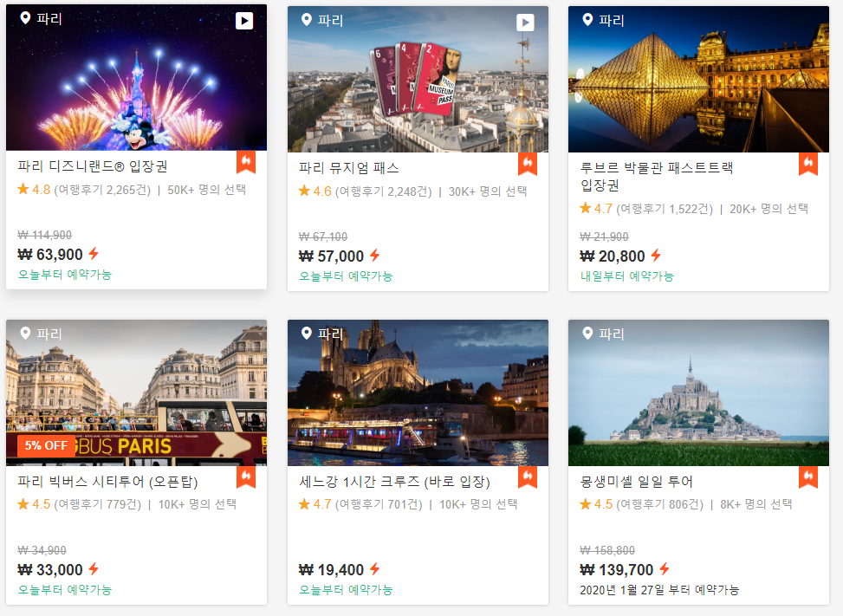843x616 pixels.
Task: Click 20K+ 명의 선택 on Louvre card
Action: (768, 209)
